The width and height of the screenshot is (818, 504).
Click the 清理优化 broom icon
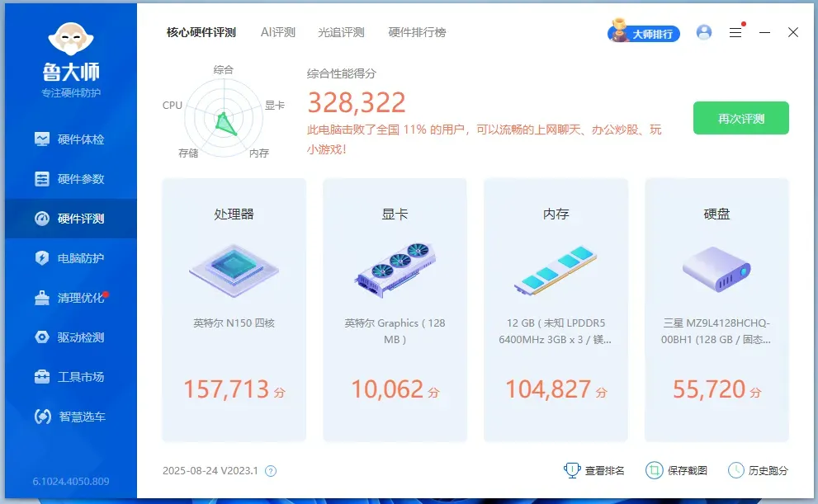42,298
